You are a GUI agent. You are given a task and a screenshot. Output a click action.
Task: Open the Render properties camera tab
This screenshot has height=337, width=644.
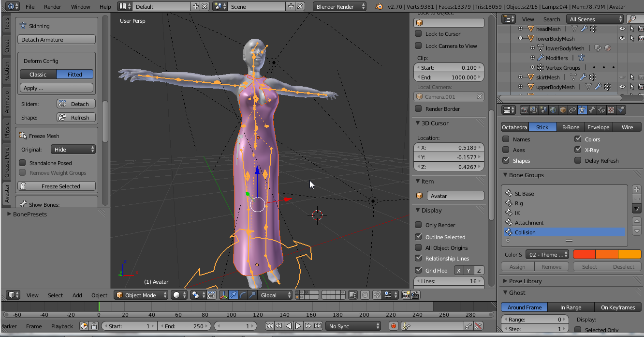click(x=524, y=110)
